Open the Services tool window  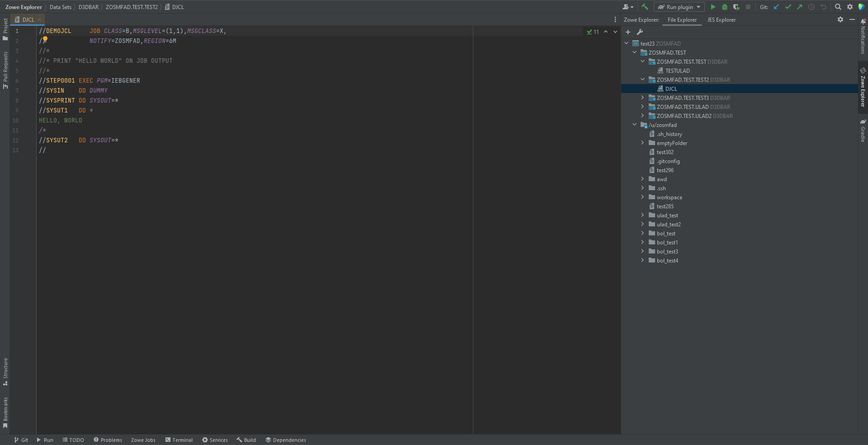[x=215, y=440]
